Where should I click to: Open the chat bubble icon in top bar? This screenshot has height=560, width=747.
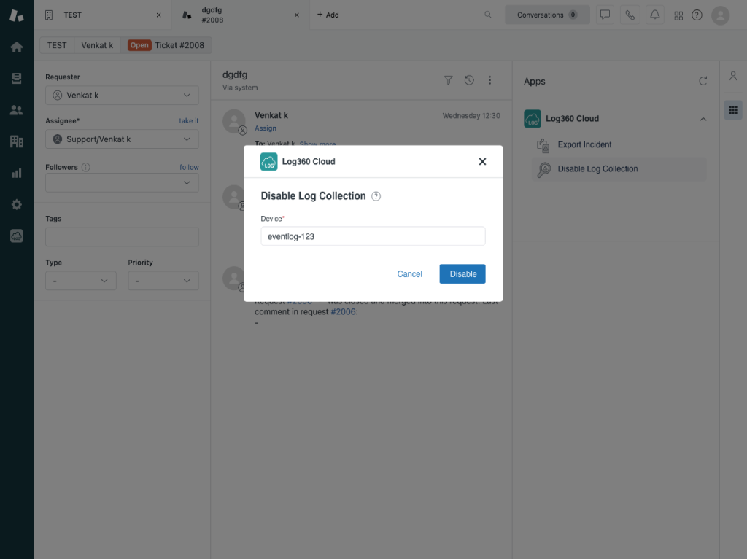605,15
